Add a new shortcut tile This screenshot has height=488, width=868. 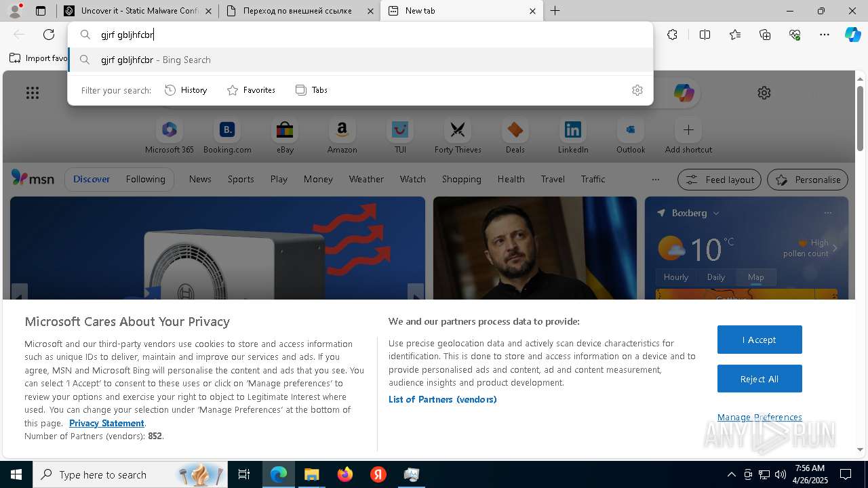click(x=688, y=136)
